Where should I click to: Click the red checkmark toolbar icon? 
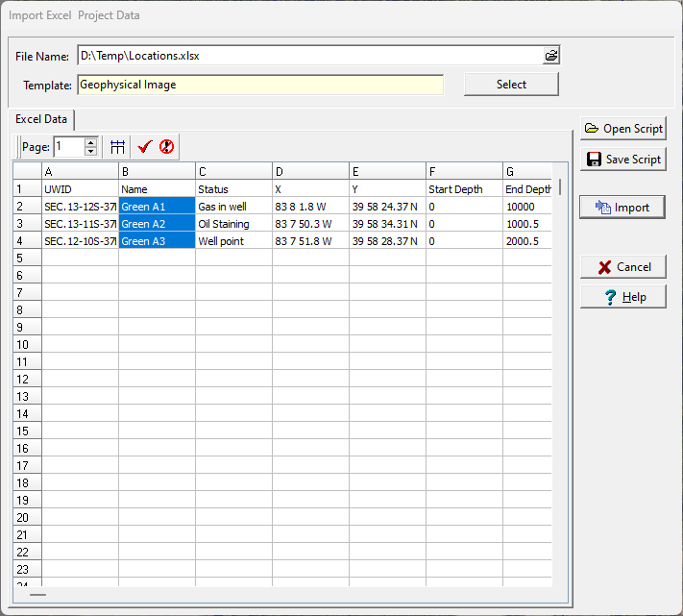(x=145, y=147)
